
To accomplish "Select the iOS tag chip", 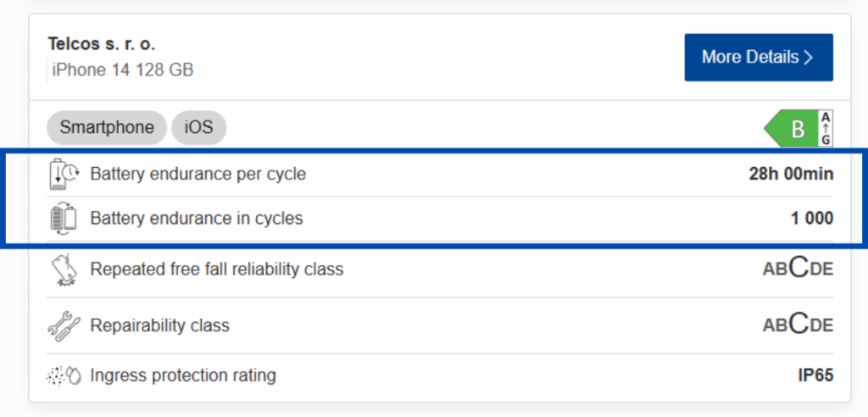I will click(x=199, y=128).
